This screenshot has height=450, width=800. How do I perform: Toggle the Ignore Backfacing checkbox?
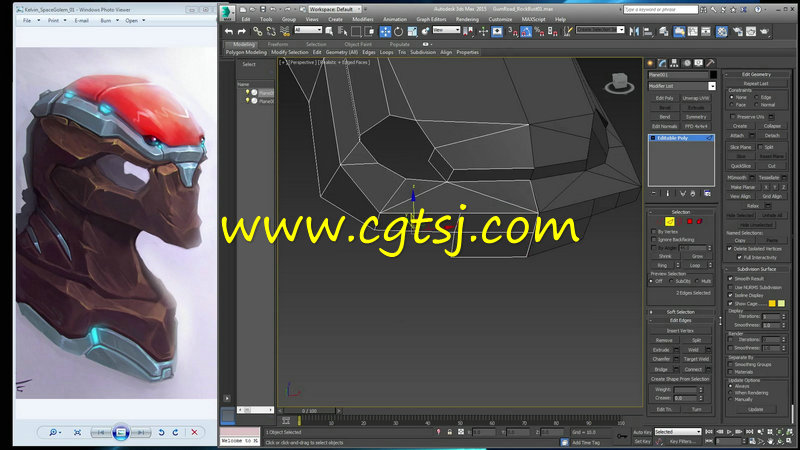(x=654, y=239)
